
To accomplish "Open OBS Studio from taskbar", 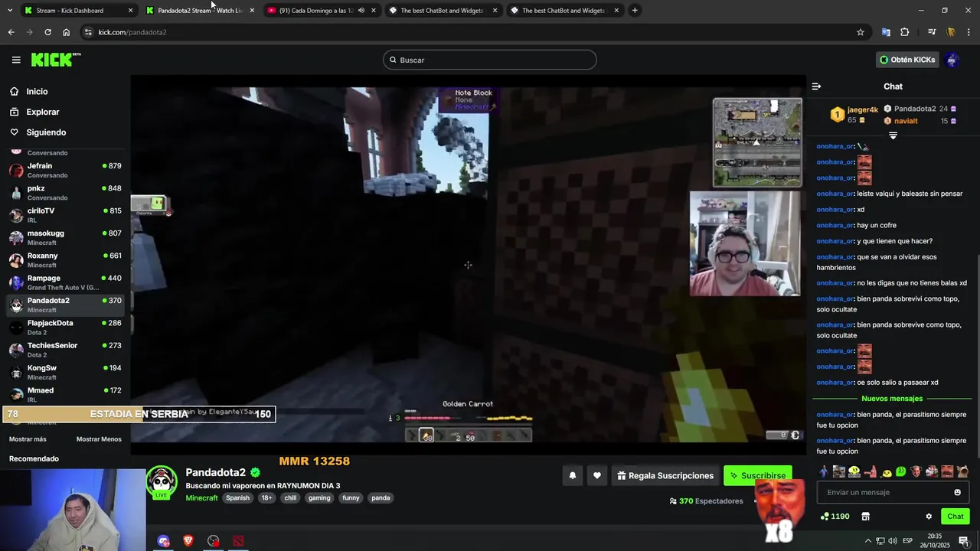I will [214, 540].
